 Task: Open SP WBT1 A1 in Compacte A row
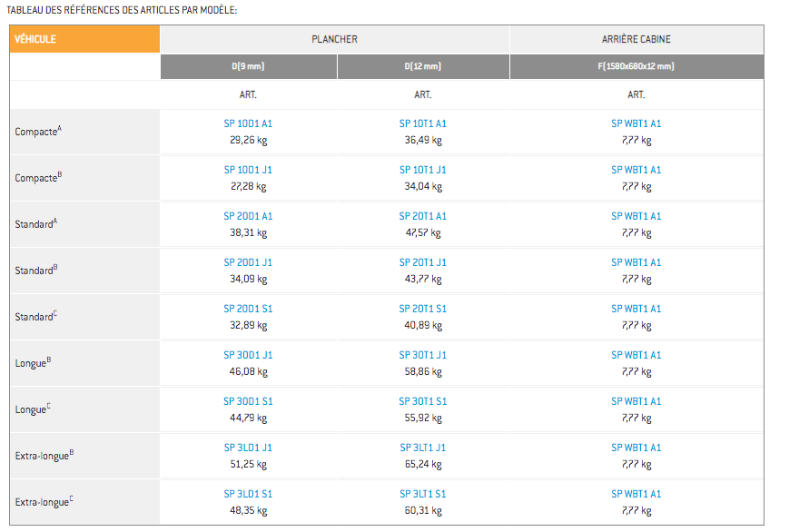tap(636, 123)
